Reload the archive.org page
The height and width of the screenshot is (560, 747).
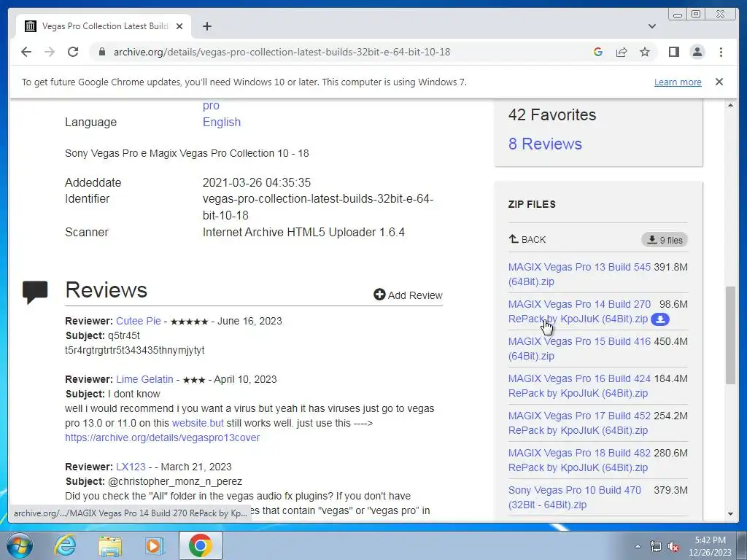point(73,52)
